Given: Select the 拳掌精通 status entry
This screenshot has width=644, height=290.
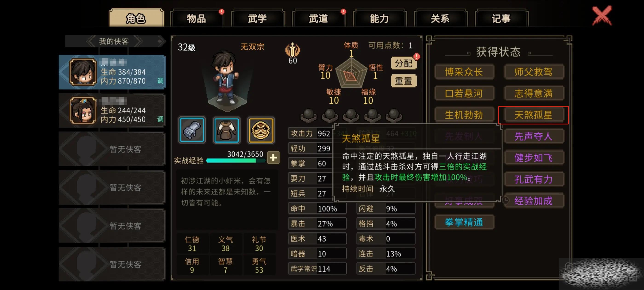Looking at the screenshot, I should tap(464, 222).
